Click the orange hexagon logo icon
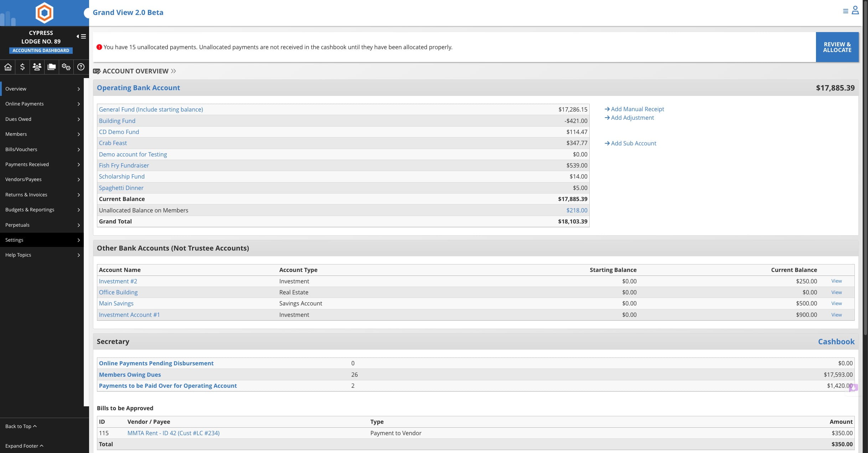 tap(44, 13)
